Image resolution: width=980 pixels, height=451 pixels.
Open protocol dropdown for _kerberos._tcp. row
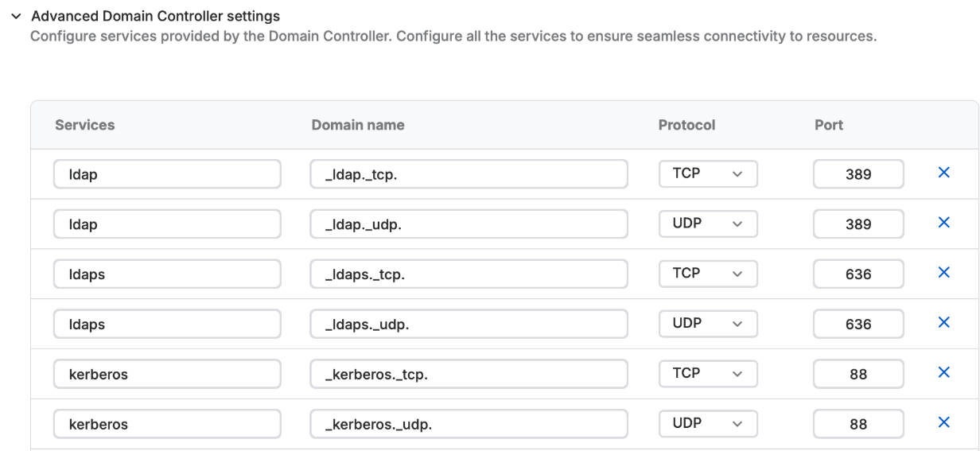708,373
